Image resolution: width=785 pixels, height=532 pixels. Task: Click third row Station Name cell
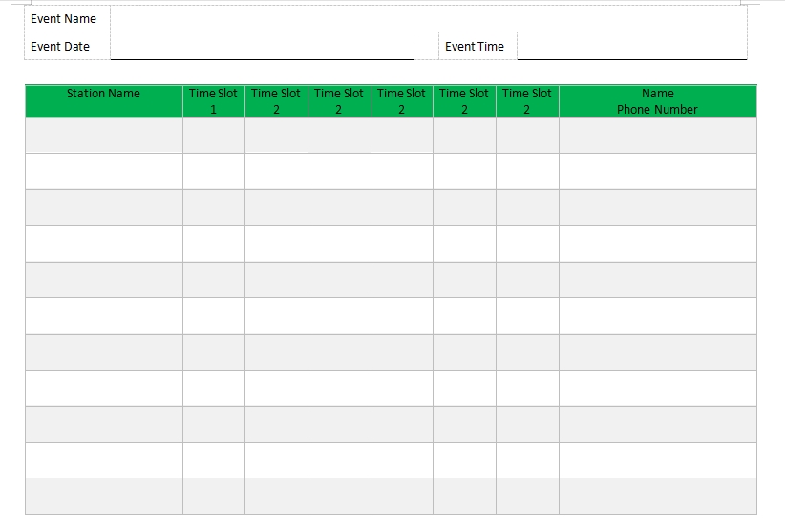(103, 207)
